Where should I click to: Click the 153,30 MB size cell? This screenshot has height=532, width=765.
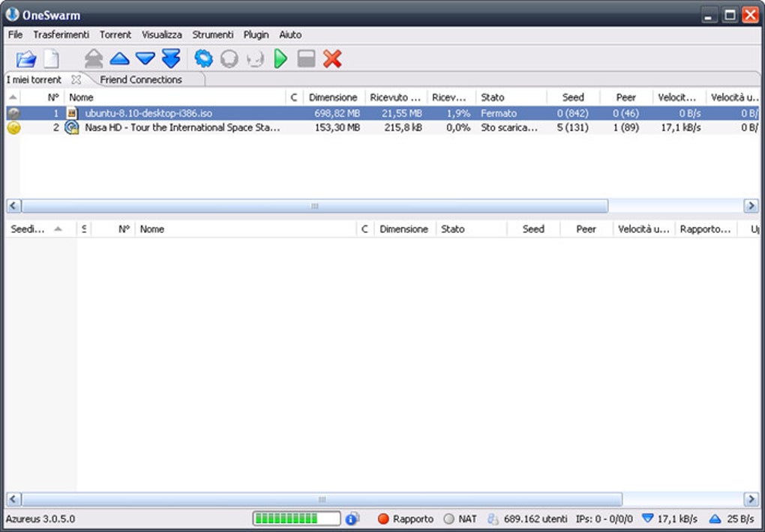(x=337, y=128)
